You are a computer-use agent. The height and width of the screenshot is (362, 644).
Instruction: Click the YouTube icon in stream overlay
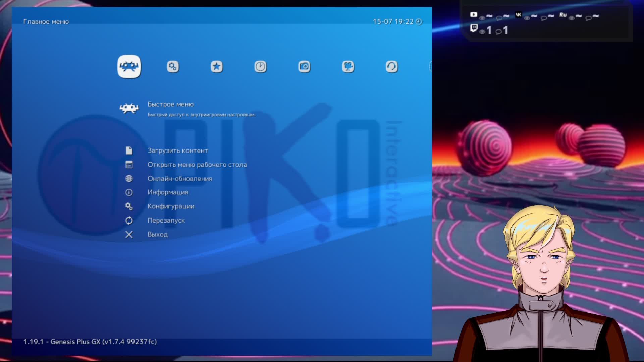click(474, 14)
